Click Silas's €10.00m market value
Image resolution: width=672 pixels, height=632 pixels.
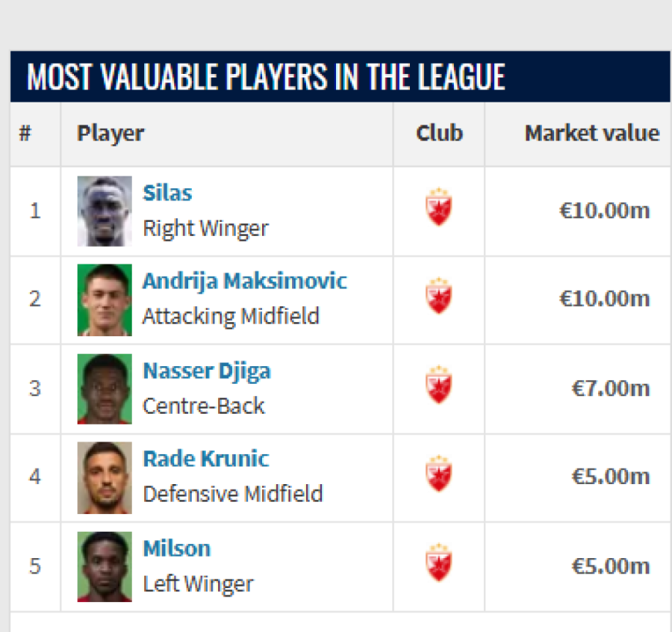pyautogui.click(x=604, y=211)
